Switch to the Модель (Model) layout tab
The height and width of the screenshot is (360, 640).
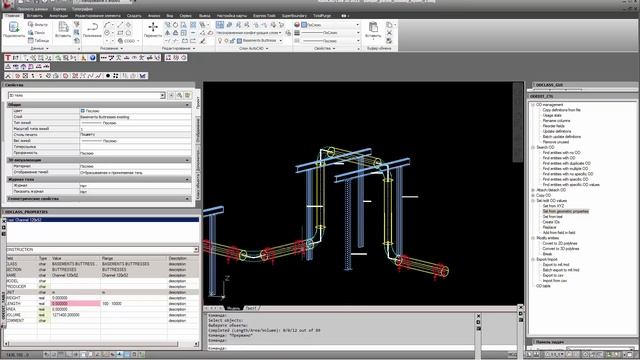pyautogui.click(x=233, y=308)
